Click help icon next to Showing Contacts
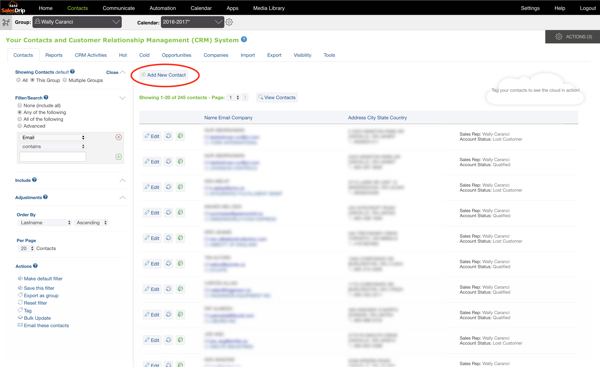This screenshot has height=367, width=600. pyautogui.click(x=72, y=72)
